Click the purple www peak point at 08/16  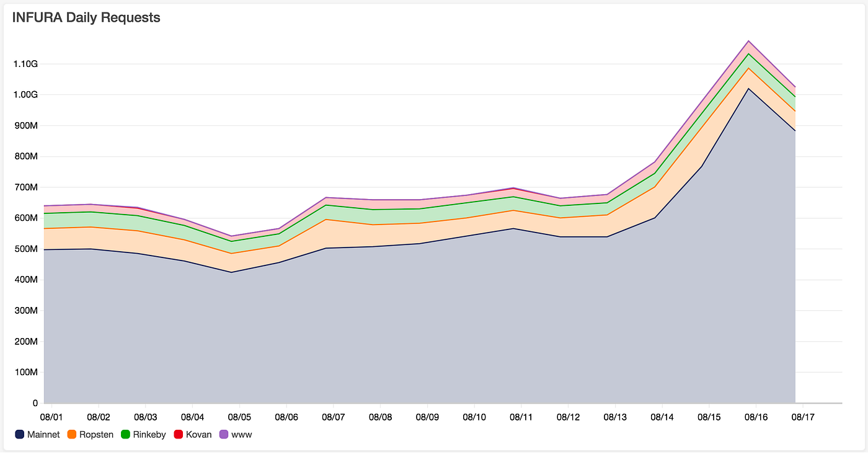tap(748, 41)
